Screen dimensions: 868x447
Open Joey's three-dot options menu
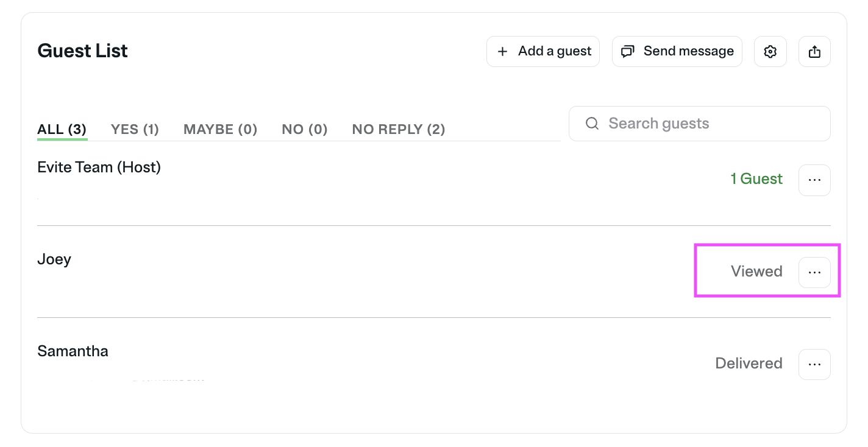coord(814,272)
